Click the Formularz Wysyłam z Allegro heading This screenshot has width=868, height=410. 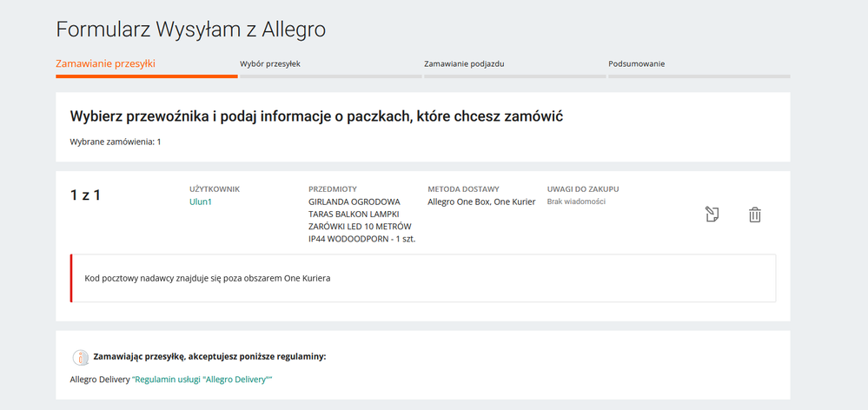[x=191, y=29]
